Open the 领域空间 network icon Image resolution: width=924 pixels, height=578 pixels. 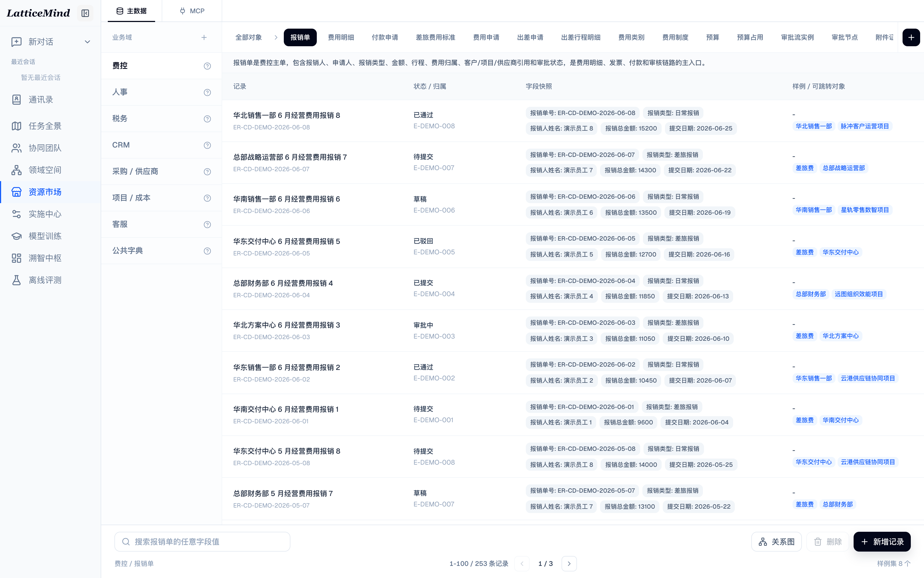(x=16, y=170)
